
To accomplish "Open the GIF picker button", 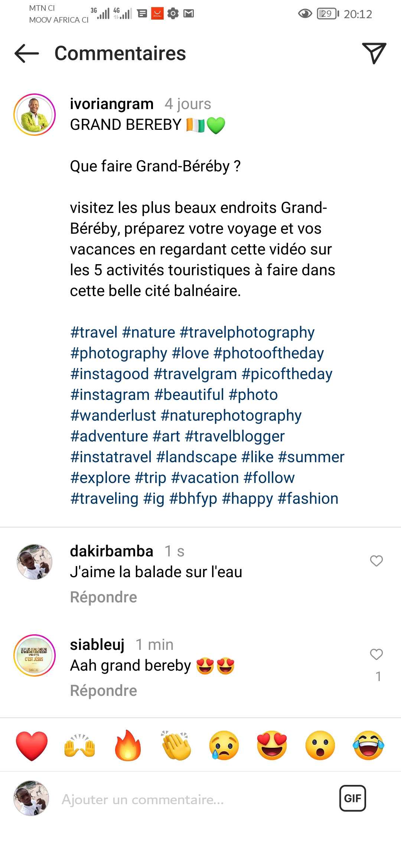I will pyautogui.click(x=352, y=798).
